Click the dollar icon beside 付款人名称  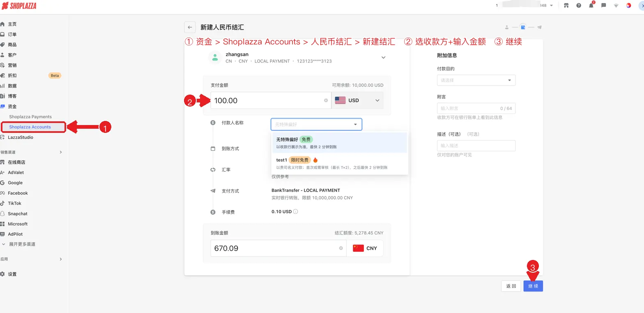[213, 123]
